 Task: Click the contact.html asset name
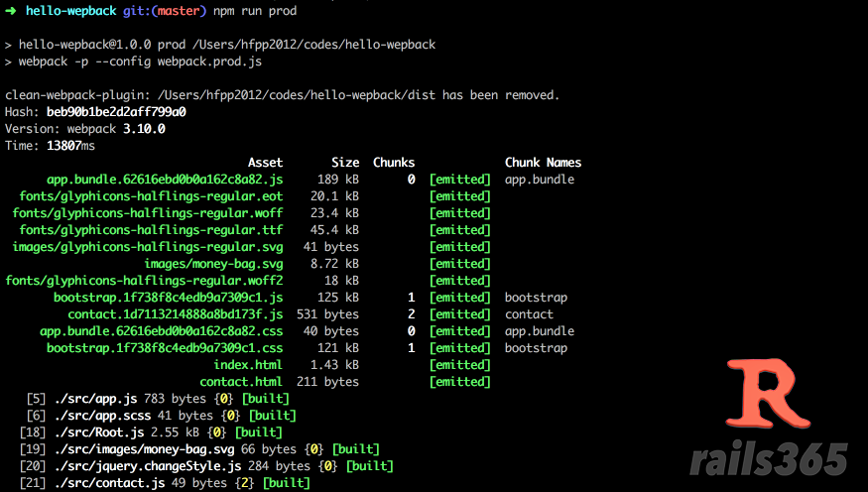[x=241, y=382]
